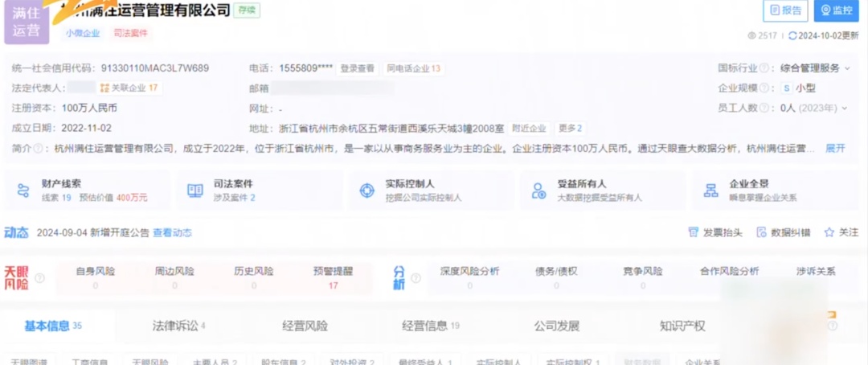868x365 pixels.
Task: Click the credit code 91330110MAC3L7W689
Action: (155, 68)
